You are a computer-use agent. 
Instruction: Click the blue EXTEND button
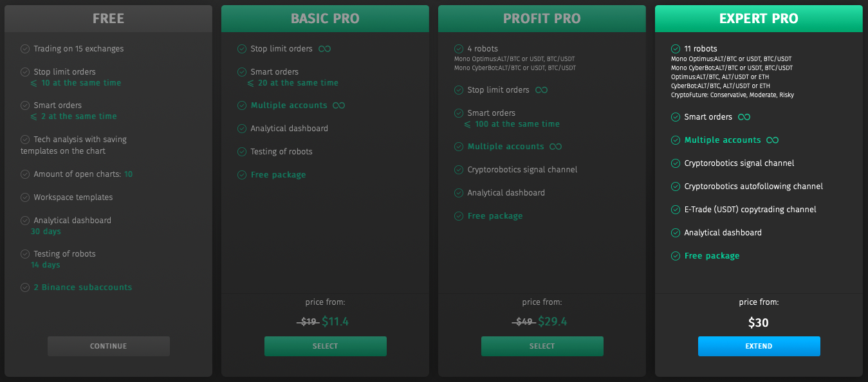click(759, 346)
